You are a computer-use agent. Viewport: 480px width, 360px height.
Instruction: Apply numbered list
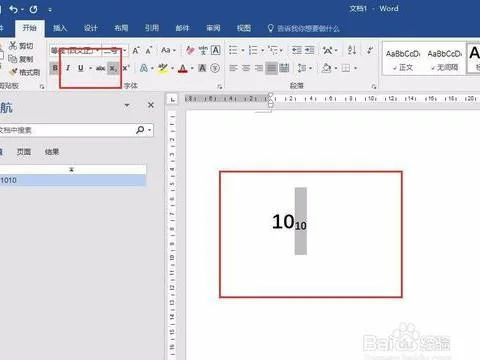pos(253,50)
